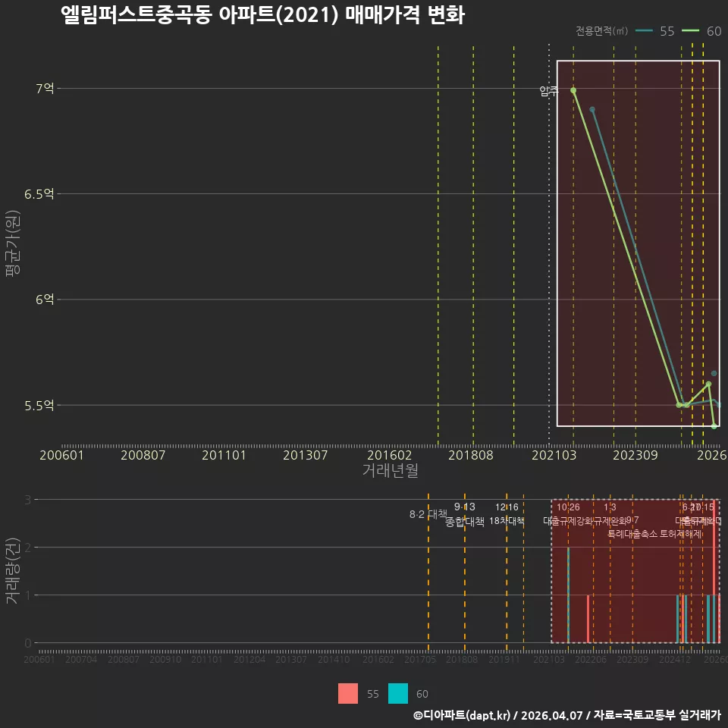Click the 7억 y-axis label
Screen dimensions: 728x728
(45, 88)
